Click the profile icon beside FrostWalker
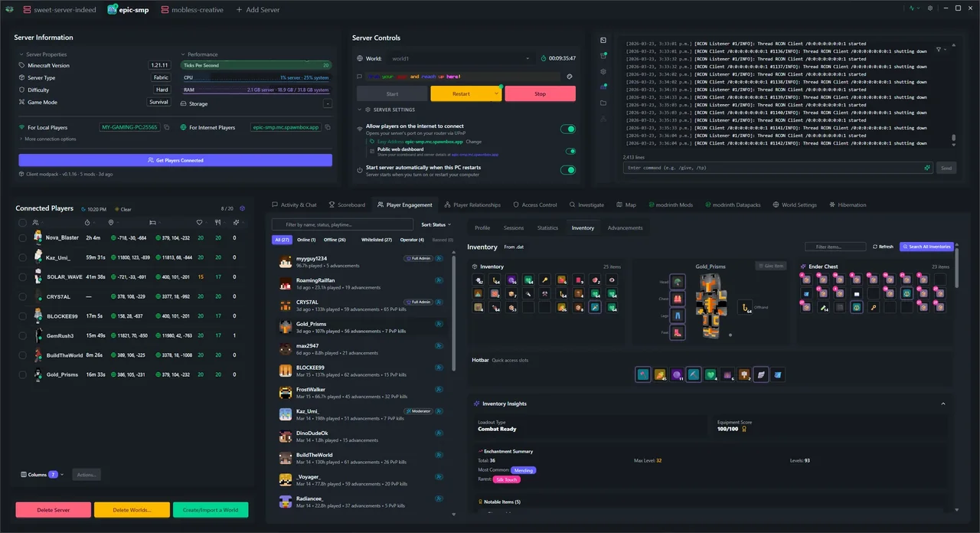 click(x=439, y=390)
